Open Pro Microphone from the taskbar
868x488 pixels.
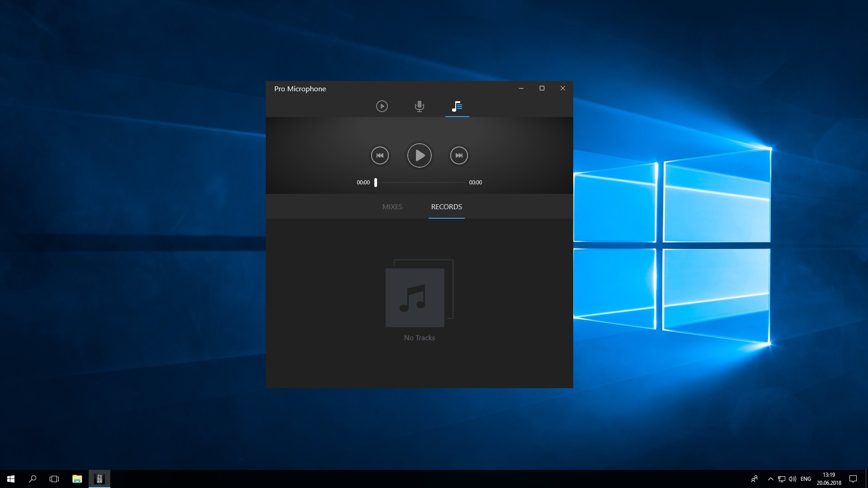click(x=99, y=479)
